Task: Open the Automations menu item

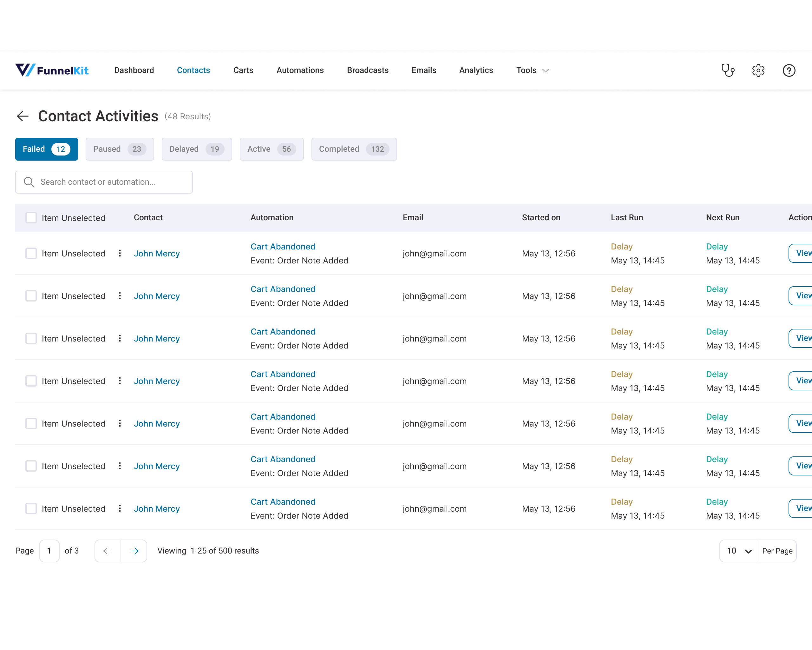Action: pos(300,70)
